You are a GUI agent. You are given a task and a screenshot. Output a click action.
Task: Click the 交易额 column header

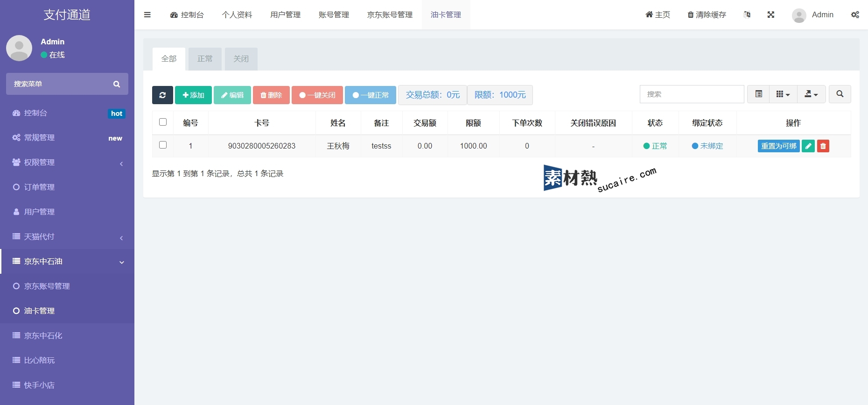pos(425,123)
